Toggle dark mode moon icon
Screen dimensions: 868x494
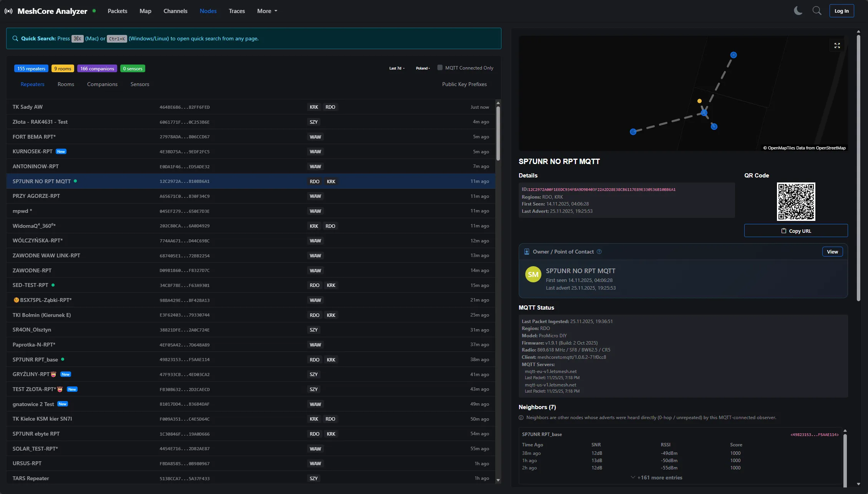(798, 11)
